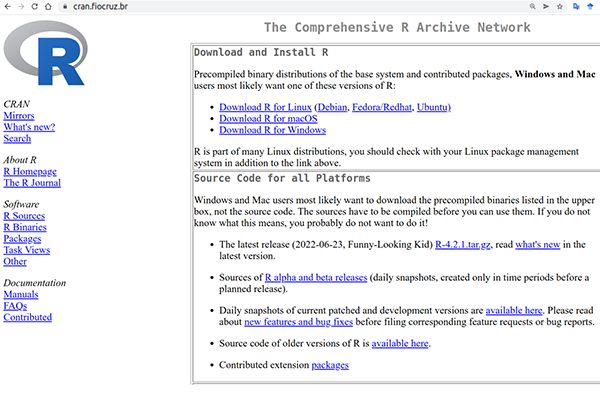
Task: Click the browser forward arrow
Action: pyautogui.click(x=21, y=7)
